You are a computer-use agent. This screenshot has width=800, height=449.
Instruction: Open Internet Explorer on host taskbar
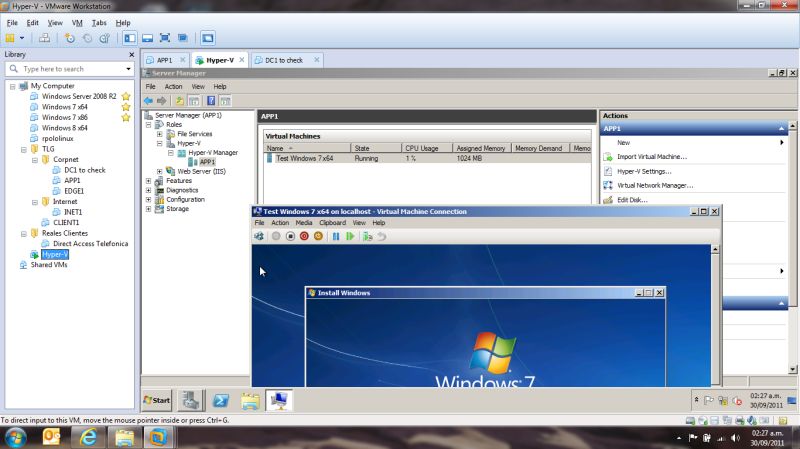(x=88, y=437)
